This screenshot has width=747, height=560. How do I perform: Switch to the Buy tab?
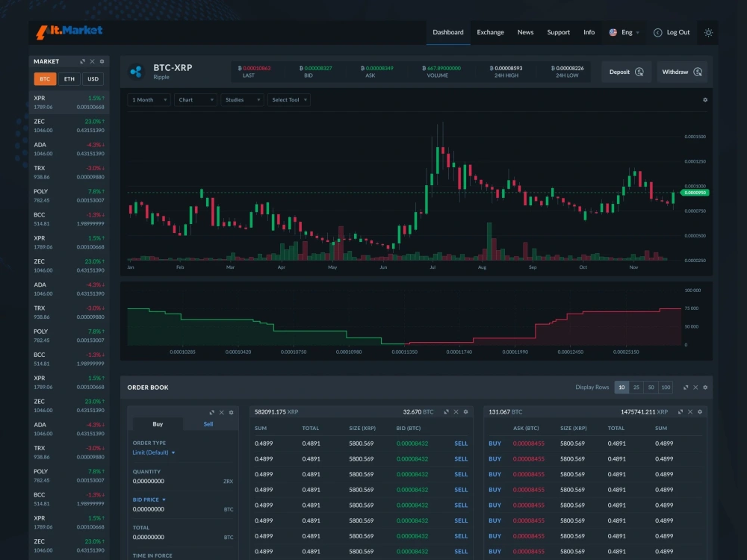(158, 424)
